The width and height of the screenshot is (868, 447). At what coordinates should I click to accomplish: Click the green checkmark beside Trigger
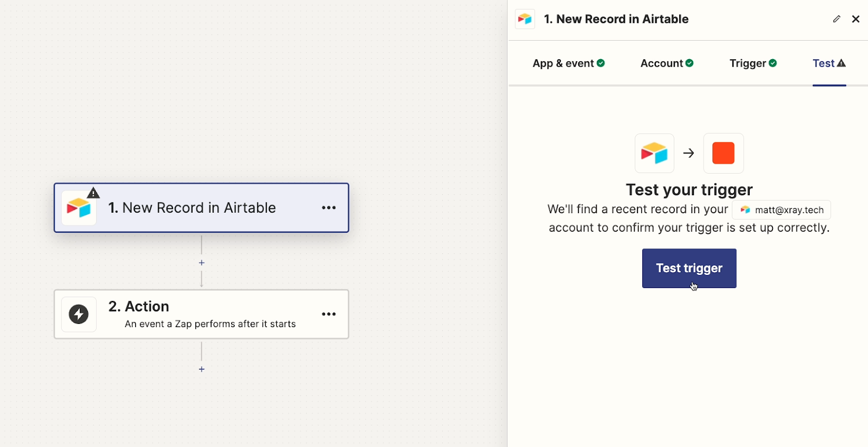click(773, 63)
